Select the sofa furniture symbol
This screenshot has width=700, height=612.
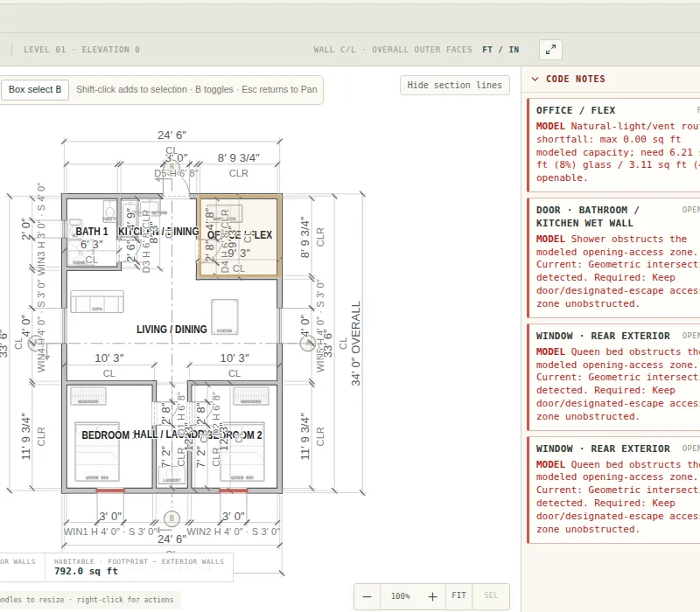click(x=97, y=302)
